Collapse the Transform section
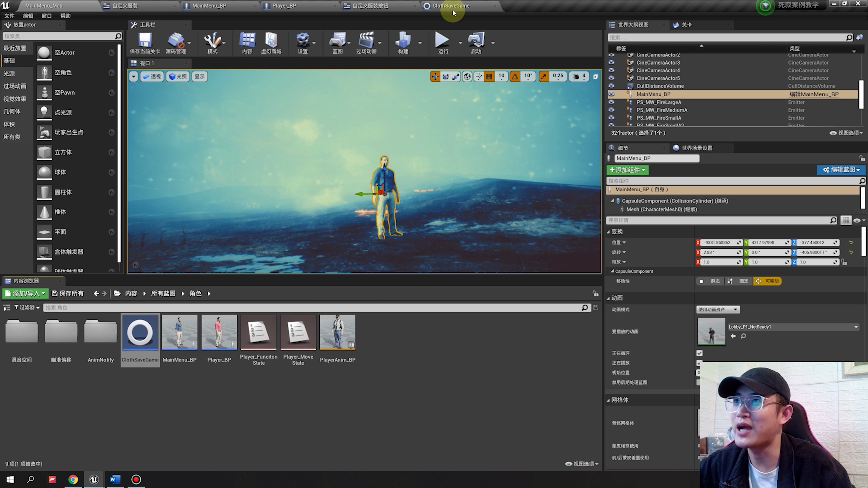 609,231
